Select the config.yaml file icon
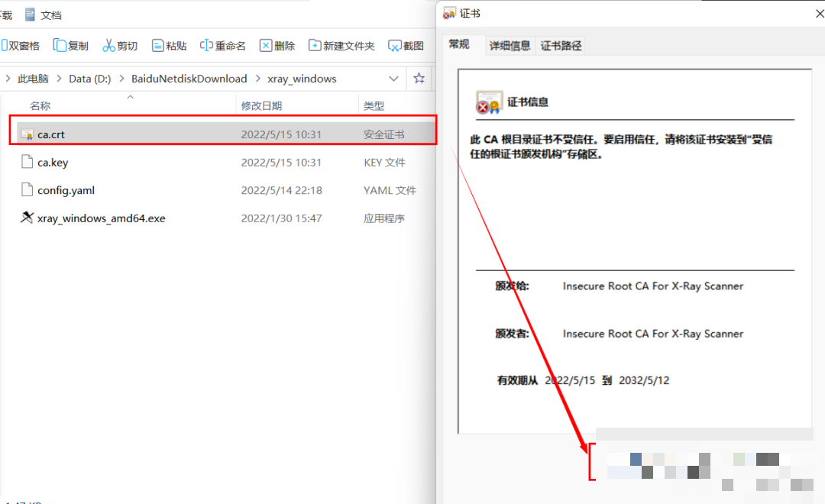The width and height of the screenshot is (825, 504). pyautogui.click(x=27, y=189)
